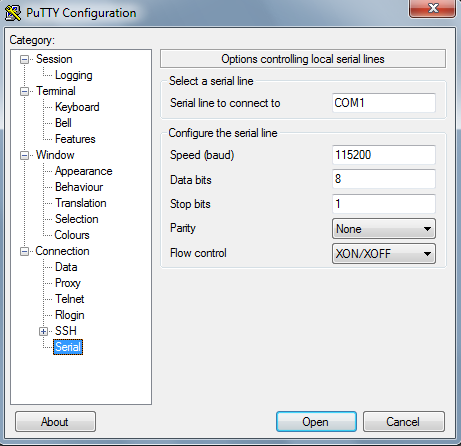
Task: Open the Translation settings
Action: tap(80, 203)
